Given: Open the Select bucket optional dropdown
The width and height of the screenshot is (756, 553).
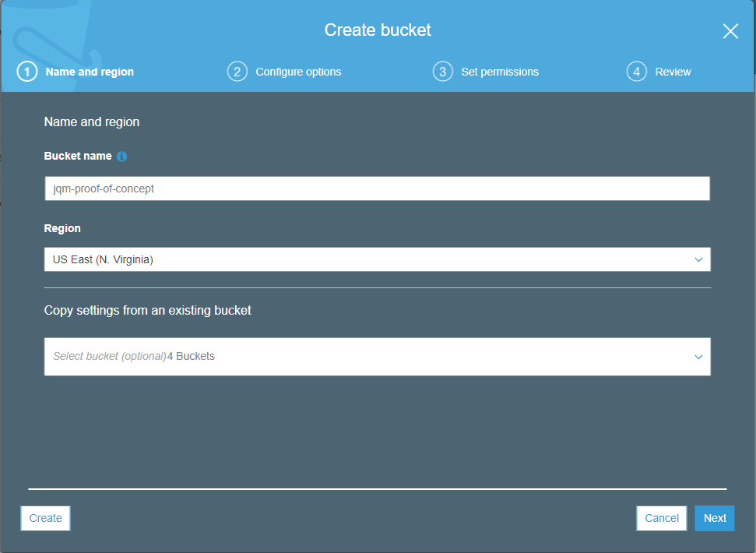Looking at the screenshot, I should tap(377, 356).
